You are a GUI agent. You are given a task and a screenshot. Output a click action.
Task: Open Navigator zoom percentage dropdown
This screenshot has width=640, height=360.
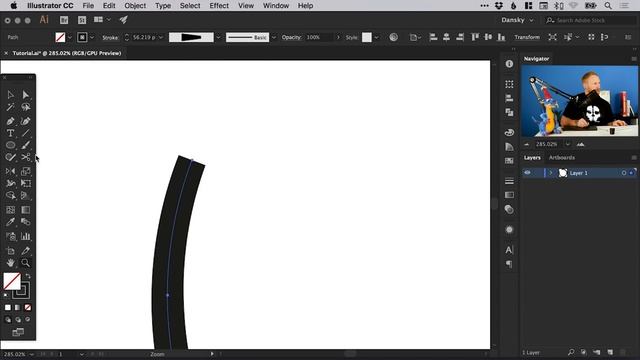coord(568,144)
